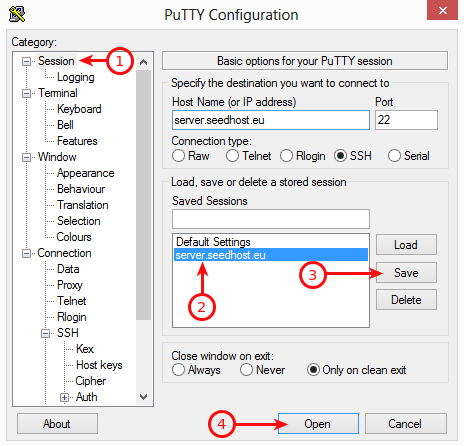Open the Proxy category
The image size is (464, 446).
70,285
